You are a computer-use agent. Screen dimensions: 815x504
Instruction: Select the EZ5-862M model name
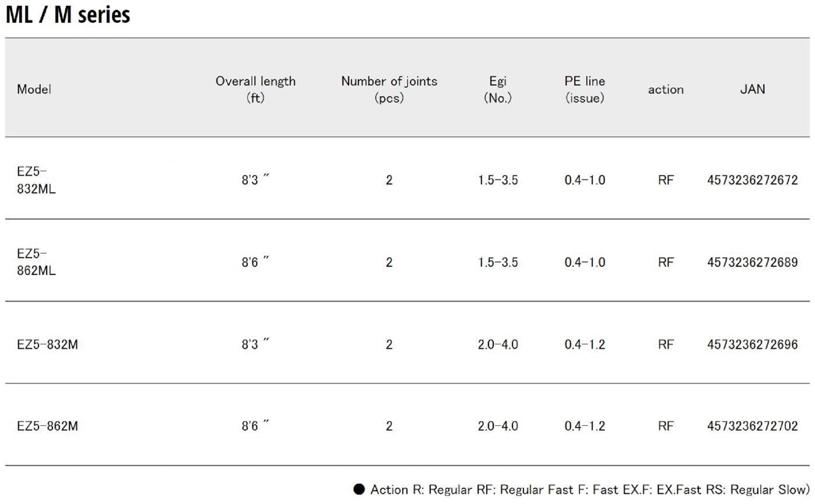[47, 426]
